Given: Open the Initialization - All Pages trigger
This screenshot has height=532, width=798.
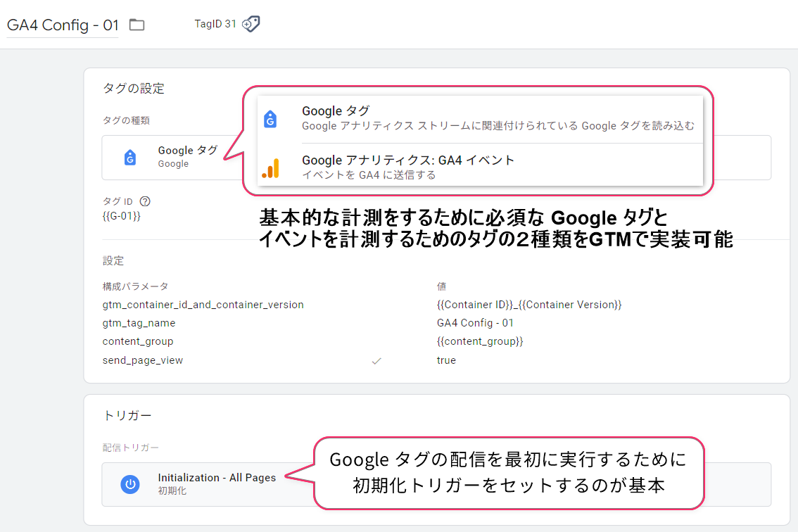Looking at the screenshot, I should [436, 484].
